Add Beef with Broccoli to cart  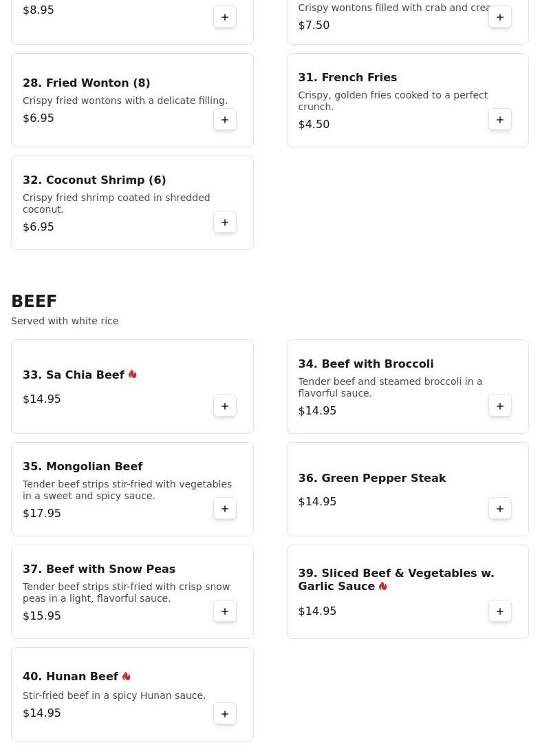pyautogui.click(x=500, y=406)
